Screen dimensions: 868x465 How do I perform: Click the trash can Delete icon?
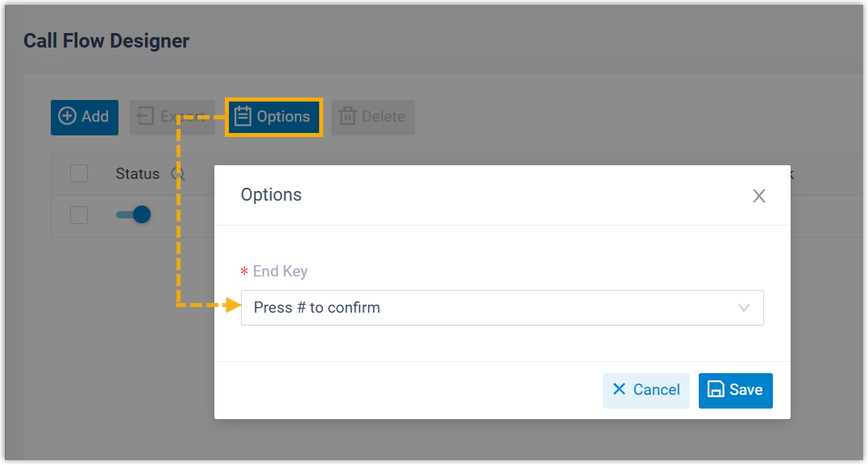click(x=347, y=117)
